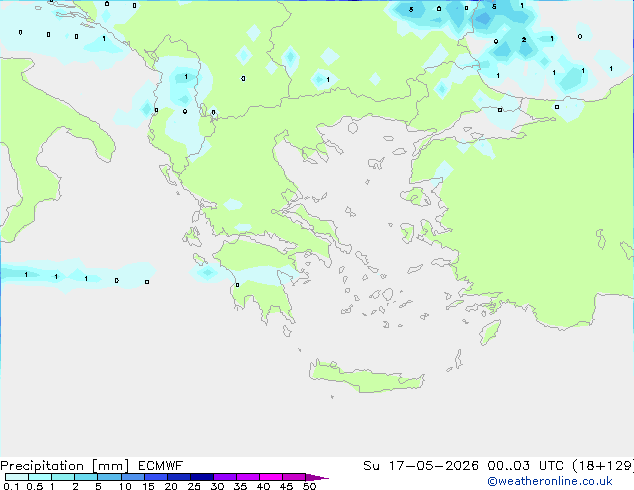Screen dimensions: 634x490
Task: Click the '00..03 UTC' time range text
Action: click(525, 466)
